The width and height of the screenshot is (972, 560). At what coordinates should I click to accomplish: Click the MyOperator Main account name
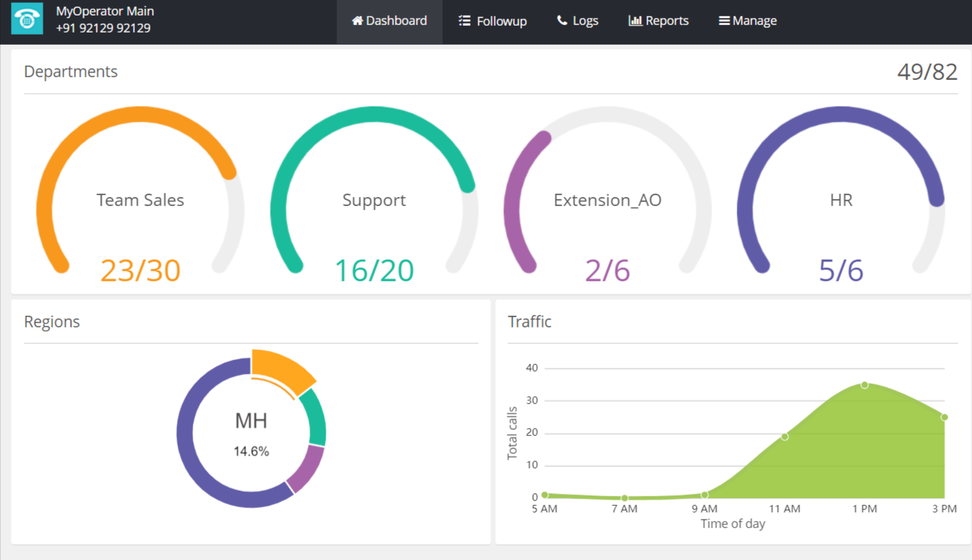tap(104, 11)
